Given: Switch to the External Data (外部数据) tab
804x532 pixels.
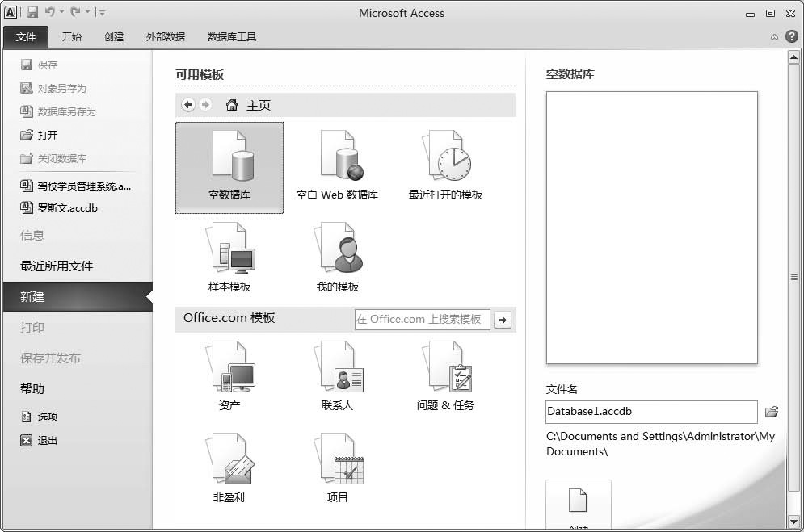Looking at the screenshot, I should [x=166, y=37].
